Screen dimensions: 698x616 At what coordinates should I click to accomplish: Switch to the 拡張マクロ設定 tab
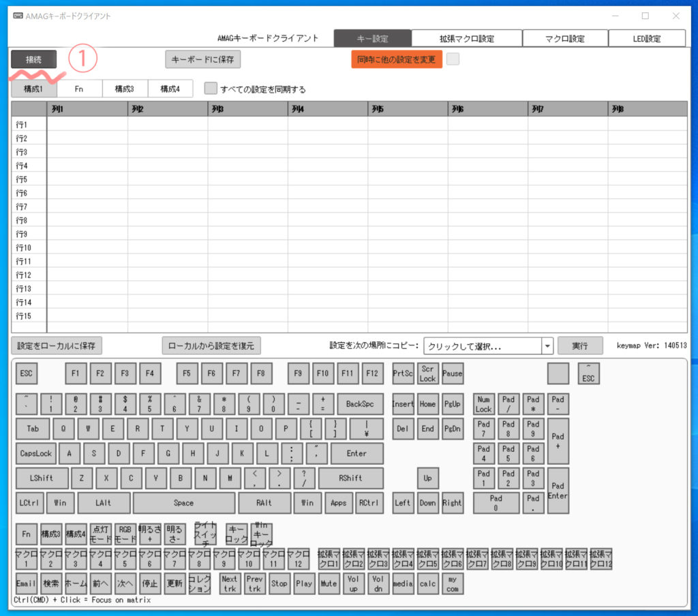466,39
